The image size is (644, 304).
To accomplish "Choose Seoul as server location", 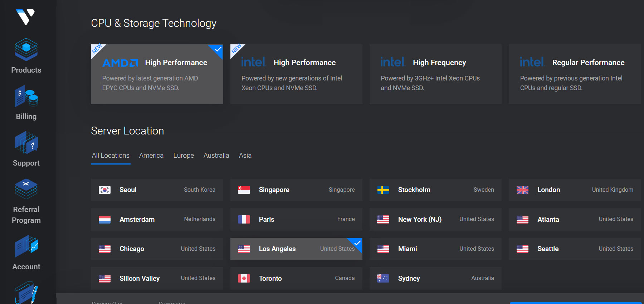I will tap(157, 190).
